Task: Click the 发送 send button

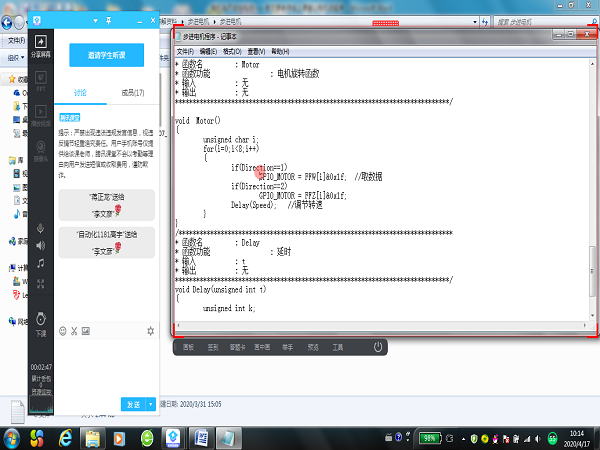Action: coord(133,403)
